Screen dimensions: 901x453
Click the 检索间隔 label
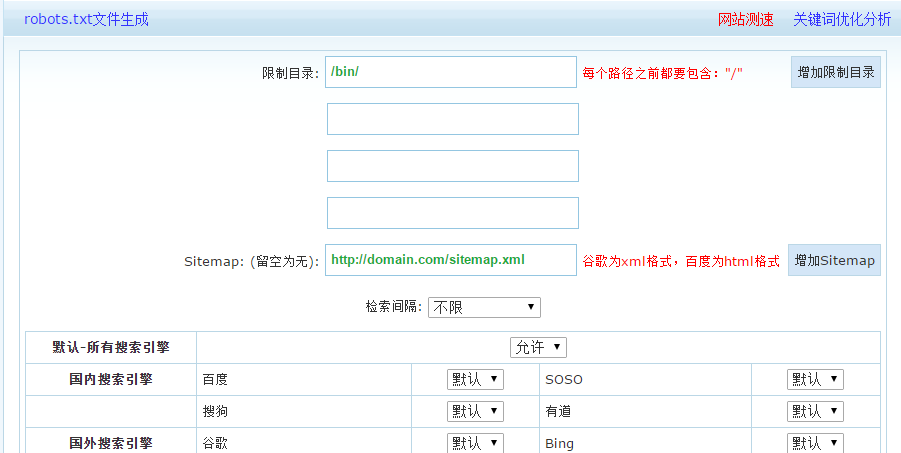tap(394, 306)
